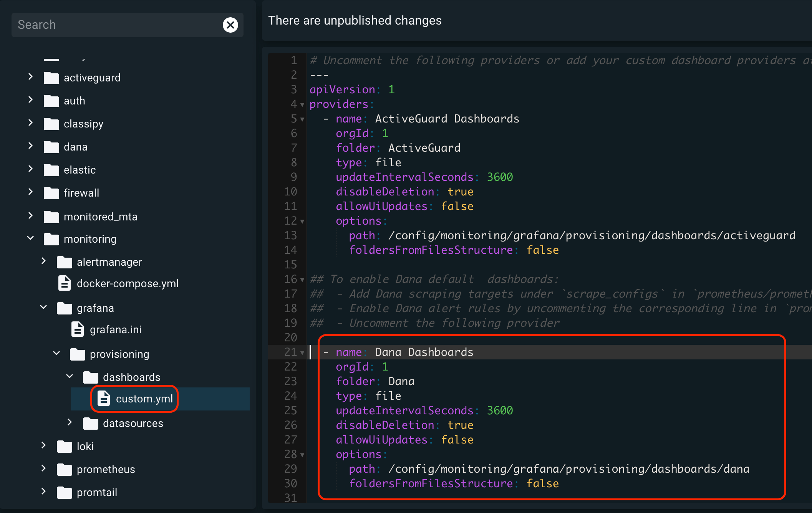Expand the elastic folder chevron
812x513 pixels.
31,169
